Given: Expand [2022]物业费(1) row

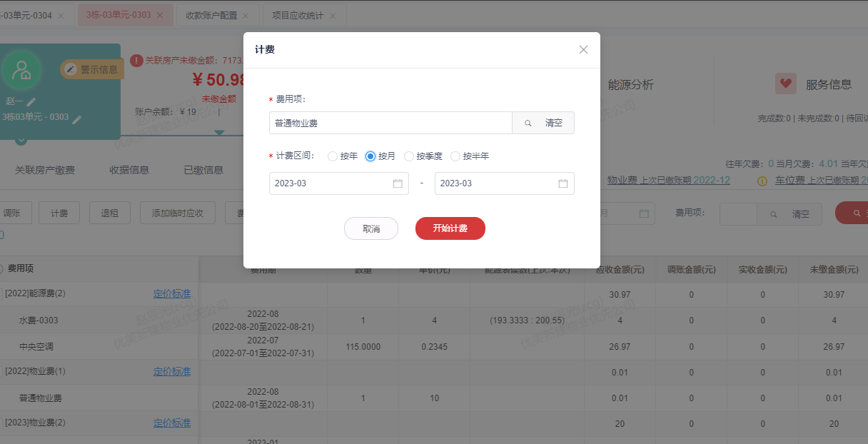Looking at the screenshot, I should 35,371.
